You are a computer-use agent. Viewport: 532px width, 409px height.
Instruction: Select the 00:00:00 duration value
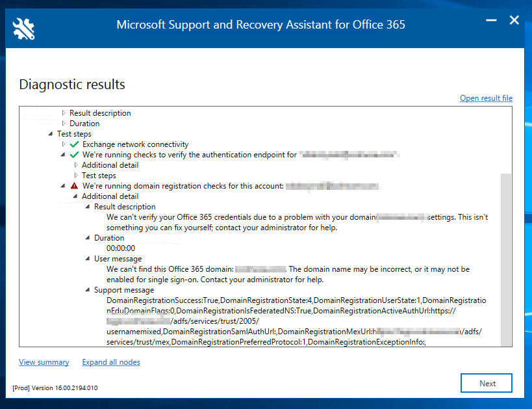(x=120, y=248)
